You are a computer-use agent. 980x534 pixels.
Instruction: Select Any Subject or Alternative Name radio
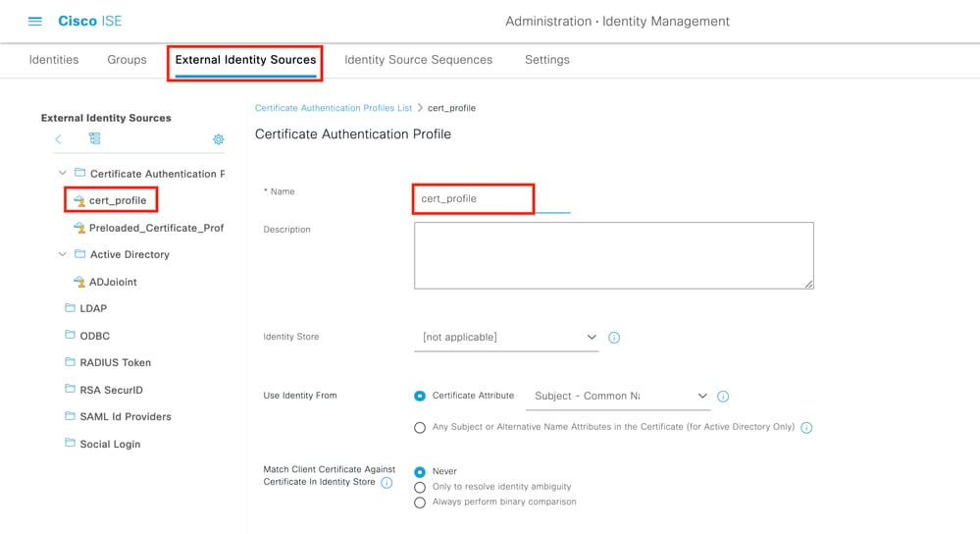point(420,428)
